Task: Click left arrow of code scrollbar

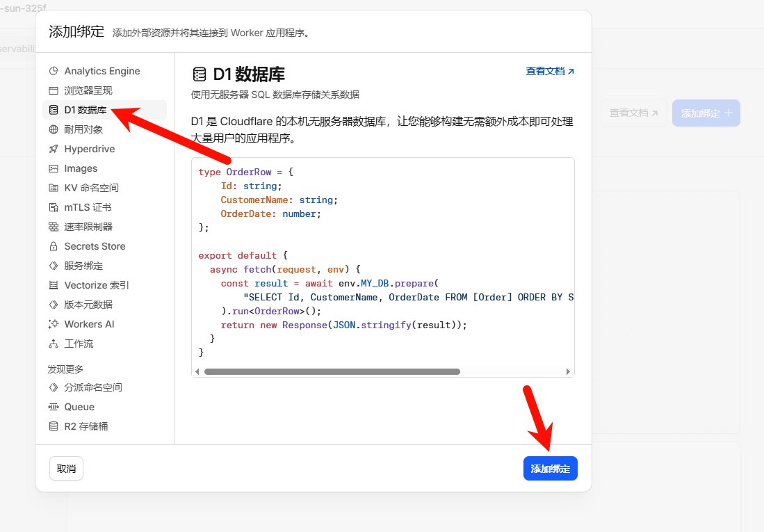Action: [x=197, y=371]
